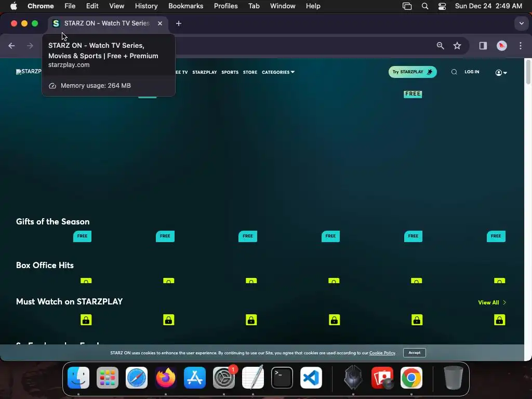Open Control Center in the menu bar
Viewport: 532px width, 399px height.
442,6
